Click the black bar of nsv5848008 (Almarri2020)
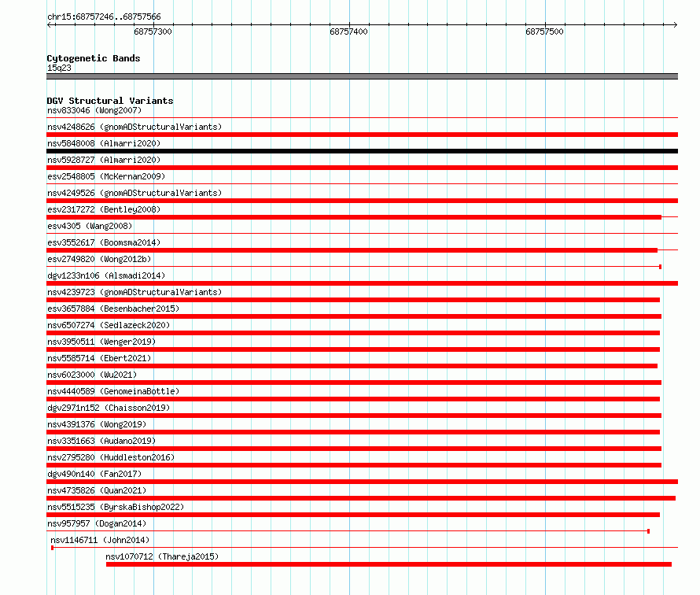 362,151
